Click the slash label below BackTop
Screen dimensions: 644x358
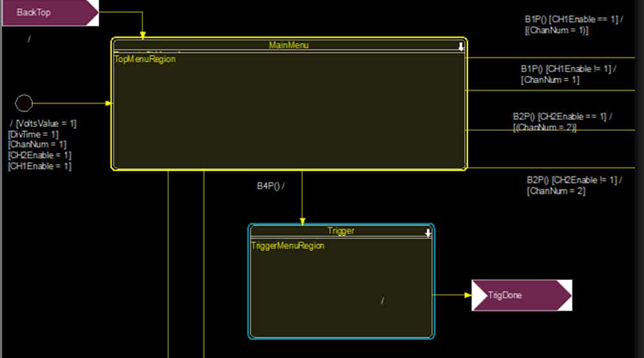(x=28, y=39)
